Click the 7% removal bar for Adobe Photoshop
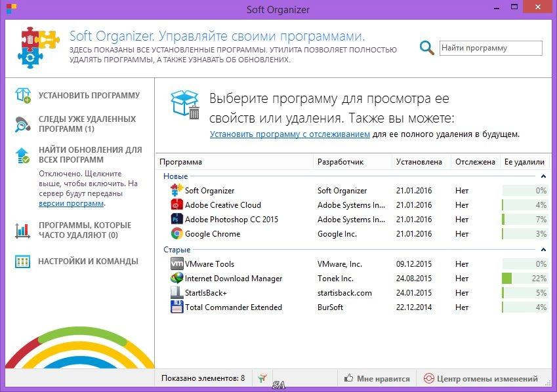The width and height of the screenshot is (557, 392). (525, 219)
